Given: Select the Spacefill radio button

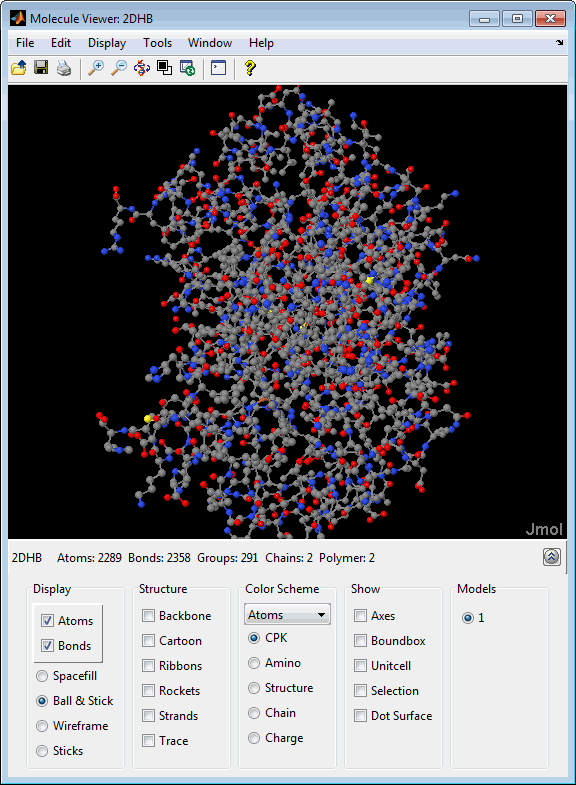Looking at the screenshot, I should point(42,676).
